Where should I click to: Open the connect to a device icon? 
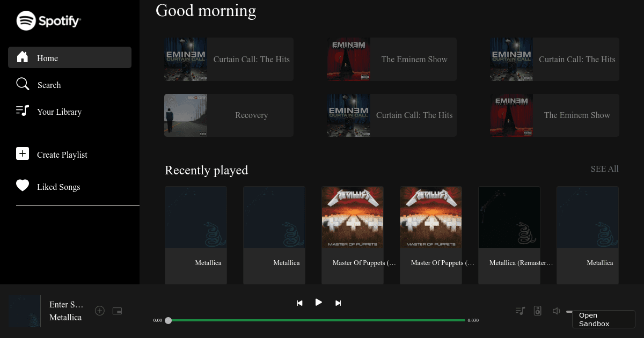pos(537,311)
